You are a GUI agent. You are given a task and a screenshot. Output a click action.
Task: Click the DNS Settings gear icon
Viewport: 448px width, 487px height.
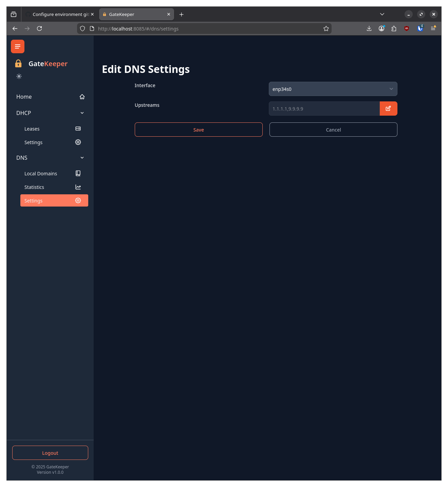coord(78,200)
